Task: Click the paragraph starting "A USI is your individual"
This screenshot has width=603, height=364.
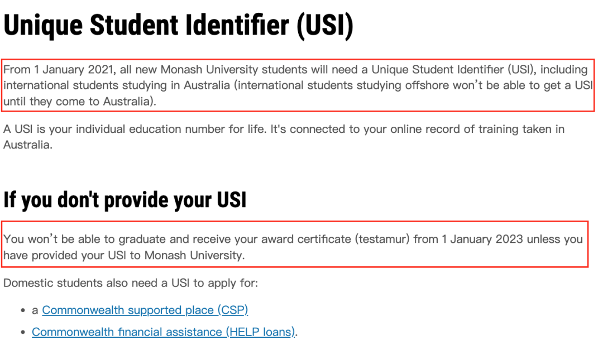Action: coord(284,137)
